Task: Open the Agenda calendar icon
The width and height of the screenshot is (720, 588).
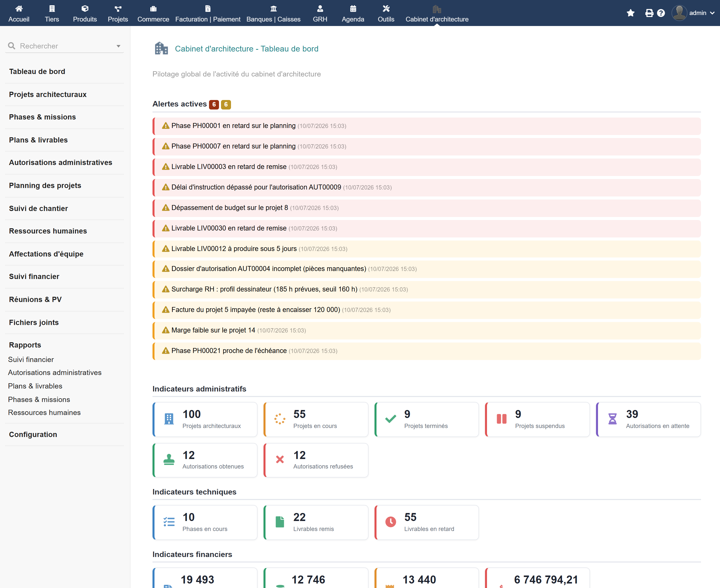Action: pos(353,8)
